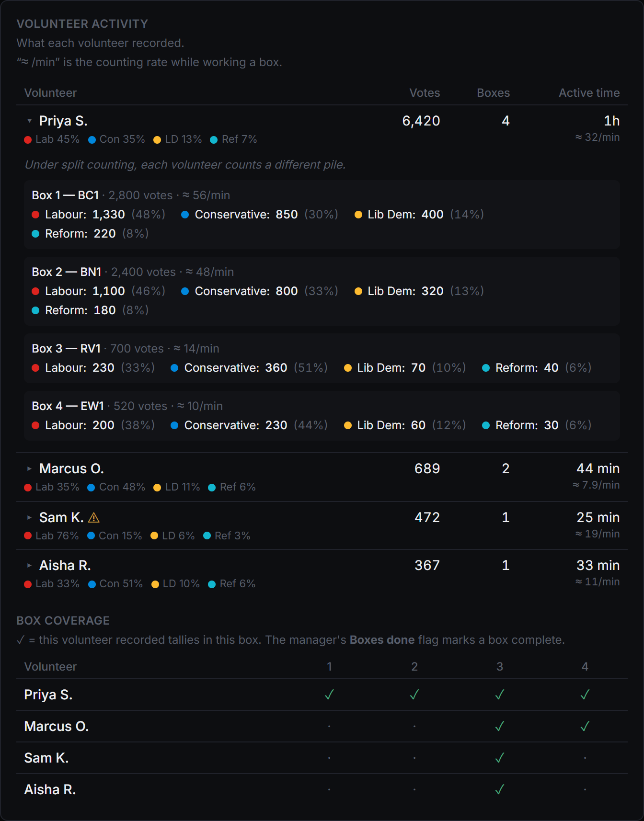
Task: Click the Votes column header
Action: 425,93
